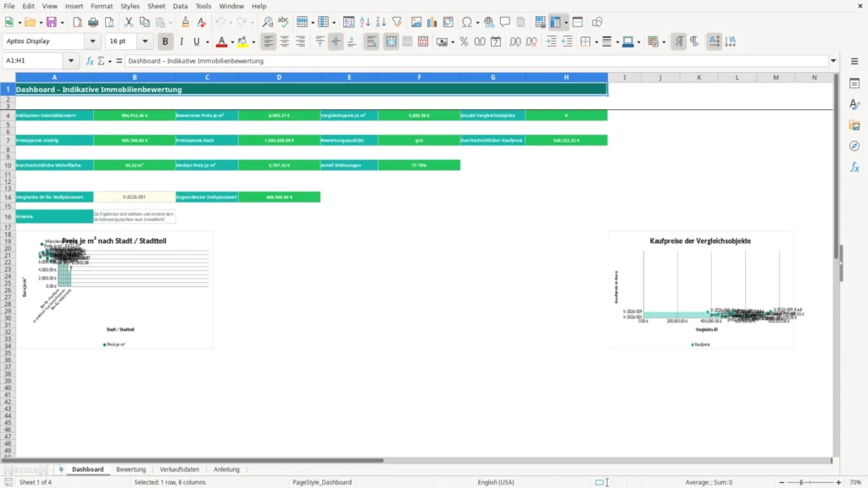Increase the cell indent
Viewport: 868px width, 488px height.
pyautogui.click(x=551, y=42)
